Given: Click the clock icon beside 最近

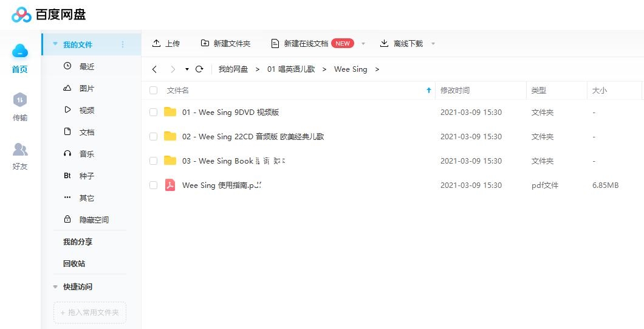Looking at the screenshot, I should coord(67,66).
